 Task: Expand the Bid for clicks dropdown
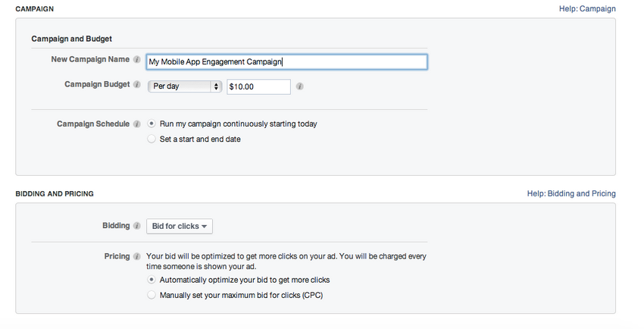(x=180, y=226)
